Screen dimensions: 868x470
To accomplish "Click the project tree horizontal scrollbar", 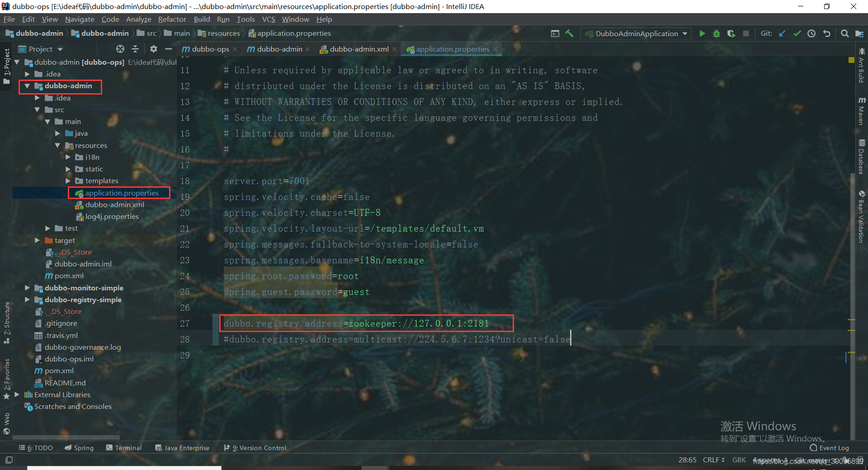I will click(66, 437).
